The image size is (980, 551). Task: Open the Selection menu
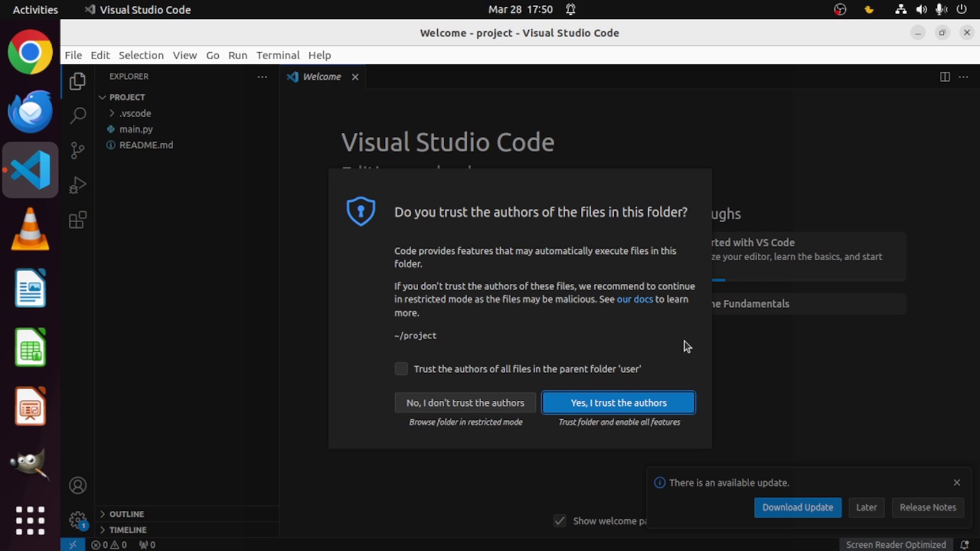(141, 55)
